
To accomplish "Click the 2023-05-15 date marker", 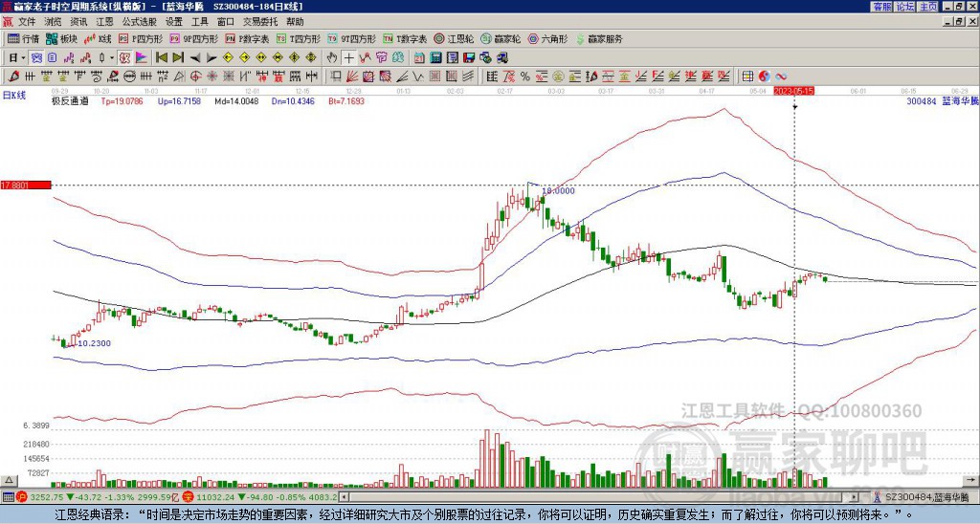I will coord(793,91).
